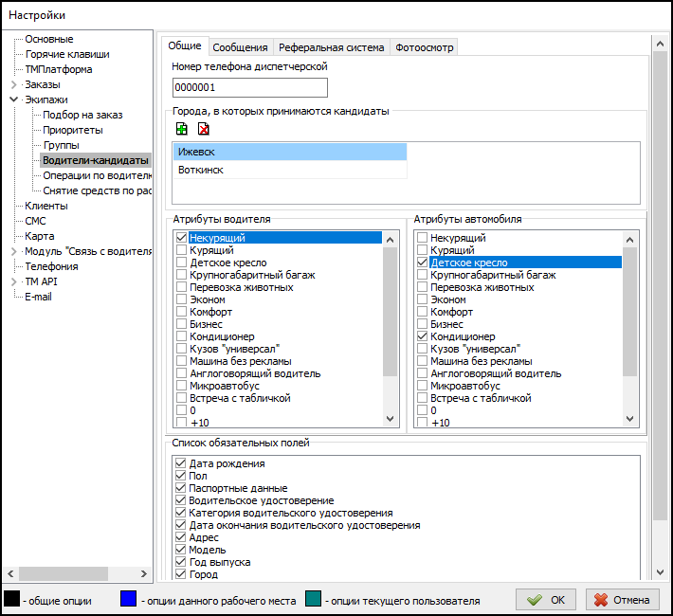Expand the Заказы tree node
This screenshot has height=616, width=673.
coord(13,85)
